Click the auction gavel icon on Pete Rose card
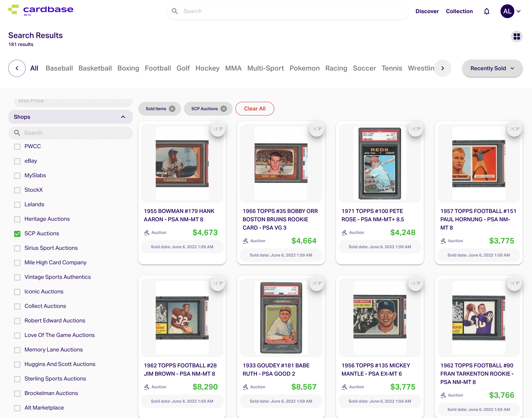The image size is (532, 418). pyautogui.click(x=344, y=233)
